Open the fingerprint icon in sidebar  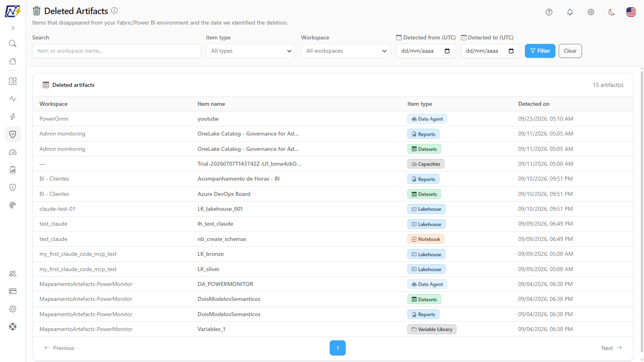tap(13, 205)
